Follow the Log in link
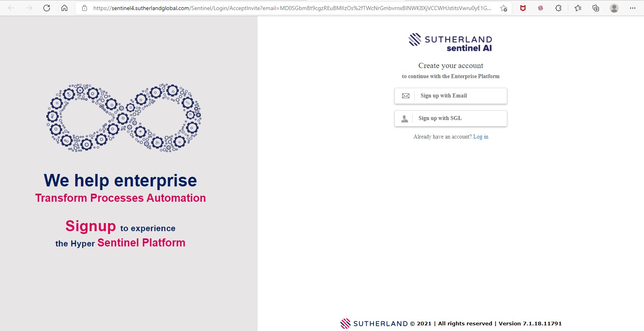The height and width of the screenshot is (331, 644). point(481,137)
